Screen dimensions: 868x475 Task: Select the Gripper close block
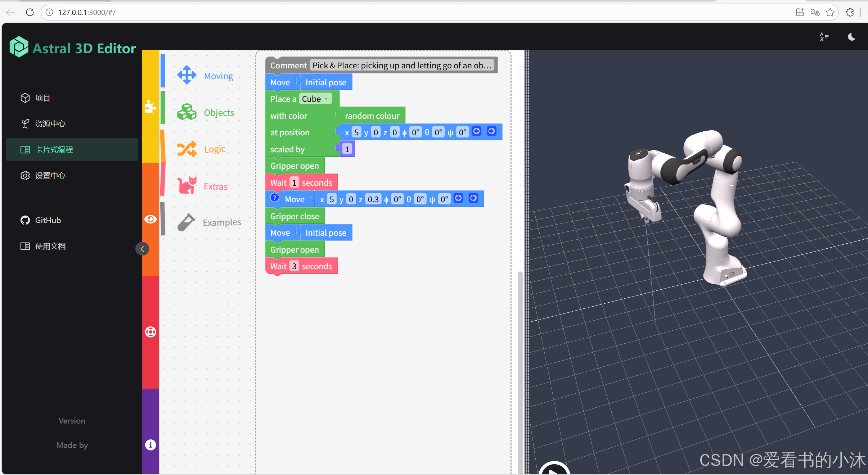click(x=295, y=216)
